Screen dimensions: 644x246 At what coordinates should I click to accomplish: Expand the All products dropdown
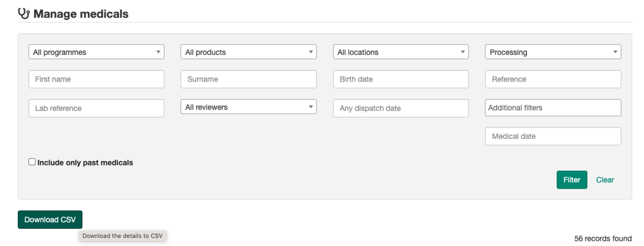[x=248, y=52]
